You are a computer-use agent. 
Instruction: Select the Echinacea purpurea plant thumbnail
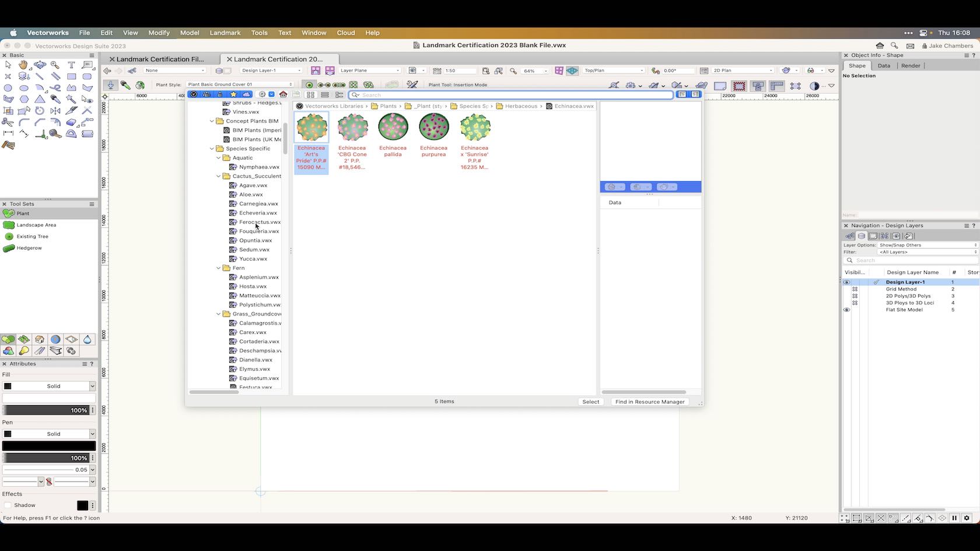pyautogui.click(x=433, y=127)
